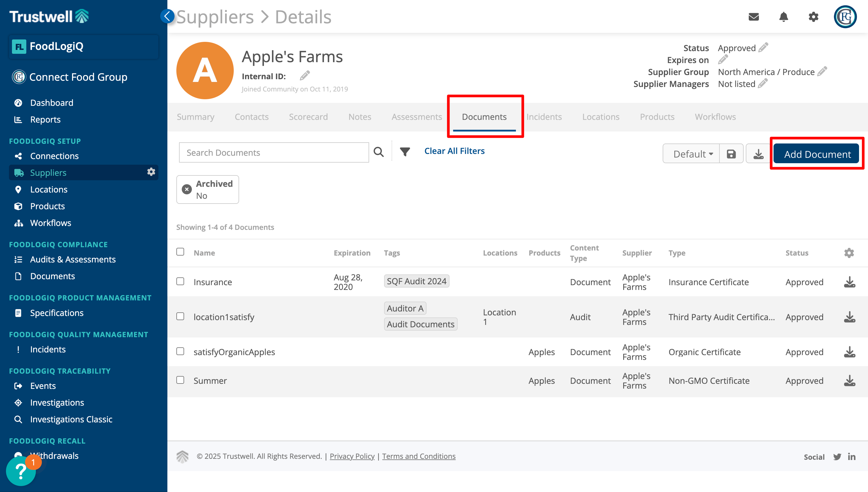Edit the Internal ID pencil icon

coord(305,76)
